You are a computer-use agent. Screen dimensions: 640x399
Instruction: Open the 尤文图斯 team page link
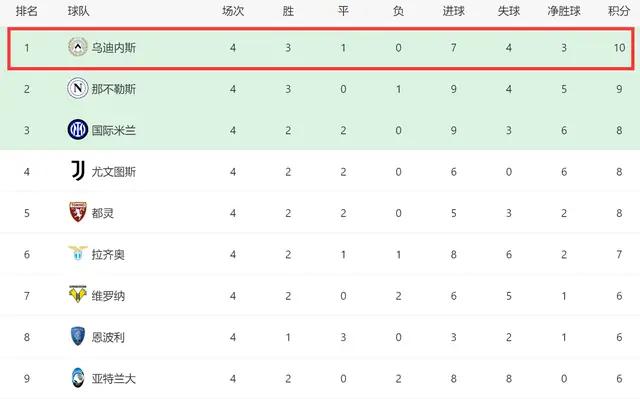point(113,172)
